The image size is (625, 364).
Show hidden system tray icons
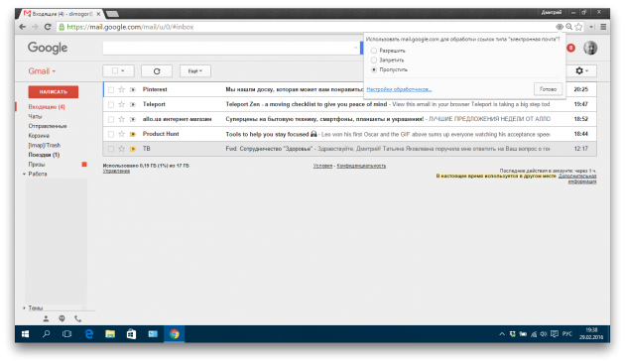[502, 334]
